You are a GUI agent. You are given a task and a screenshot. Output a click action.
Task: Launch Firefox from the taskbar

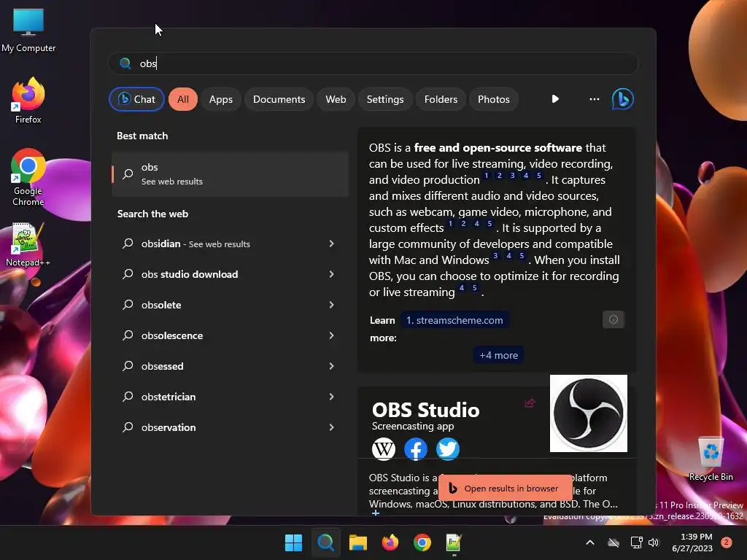tap(390, 542)
